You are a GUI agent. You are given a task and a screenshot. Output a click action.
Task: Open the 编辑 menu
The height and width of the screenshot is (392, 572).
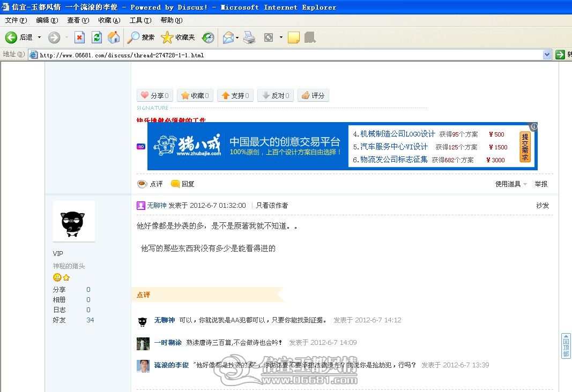(x=47, y=20)
